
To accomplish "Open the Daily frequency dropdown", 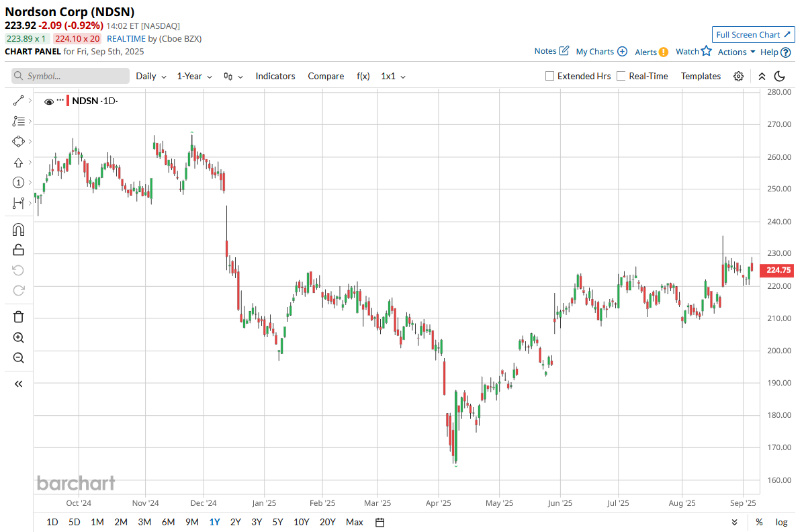I will click(x=151, y=77).
